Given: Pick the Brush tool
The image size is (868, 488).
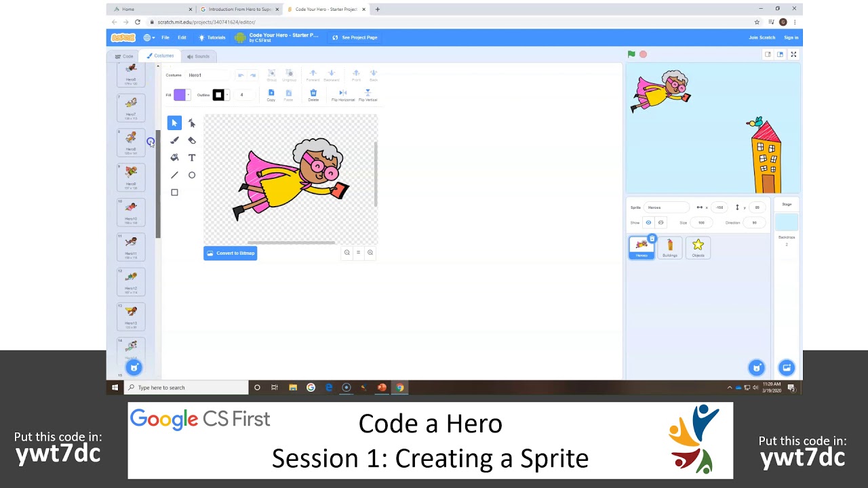Looking at the screenshot, I should (174, 140).
